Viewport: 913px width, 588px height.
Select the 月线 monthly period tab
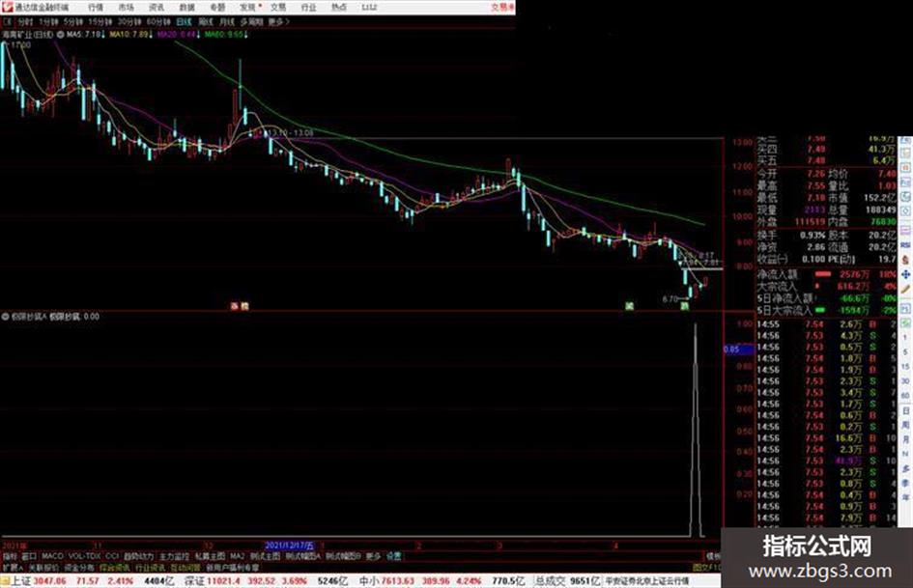[x=227, y=22]
